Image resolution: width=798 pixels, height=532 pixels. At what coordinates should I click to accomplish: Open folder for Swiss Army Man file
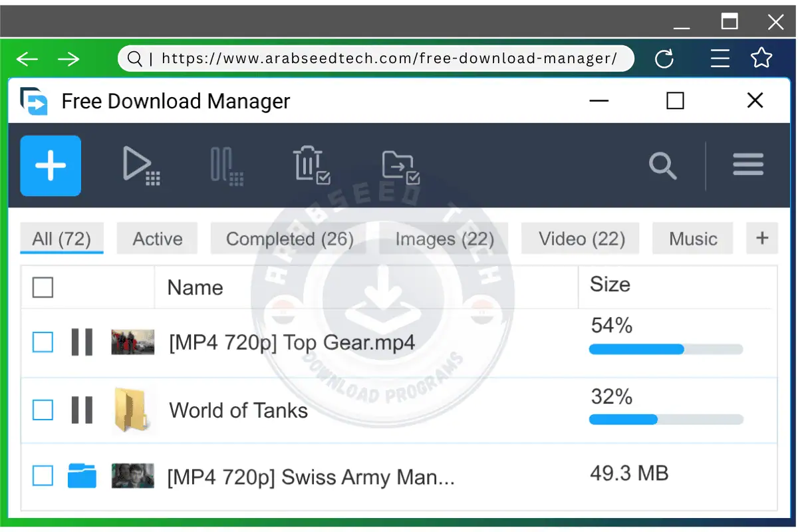(x=82, y=476)
